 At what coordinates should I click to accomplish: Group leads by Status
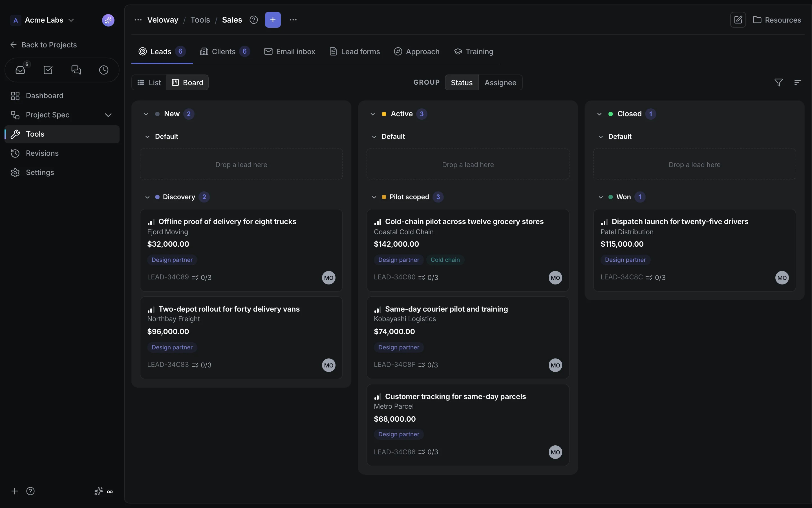coord(461,82)
